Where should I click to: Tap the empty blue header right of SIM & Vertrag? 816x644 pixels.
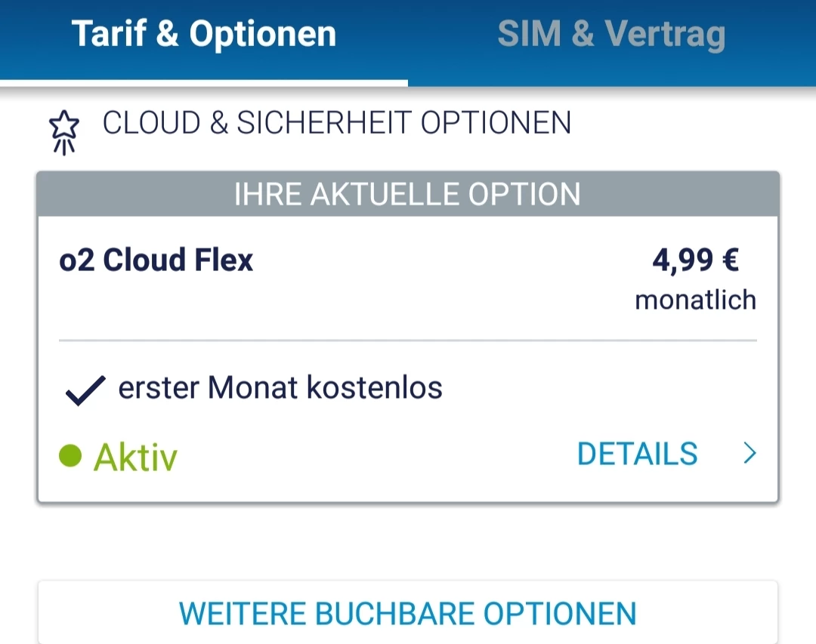click(774, 35)
